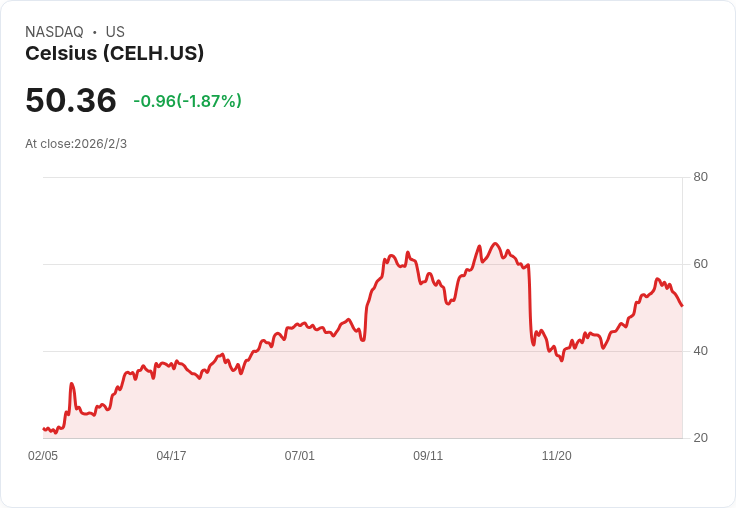Click the lowest dip after the November drop
Image resolution: width=736 pixels, height=508 pixels.
(x=562, y=360)
